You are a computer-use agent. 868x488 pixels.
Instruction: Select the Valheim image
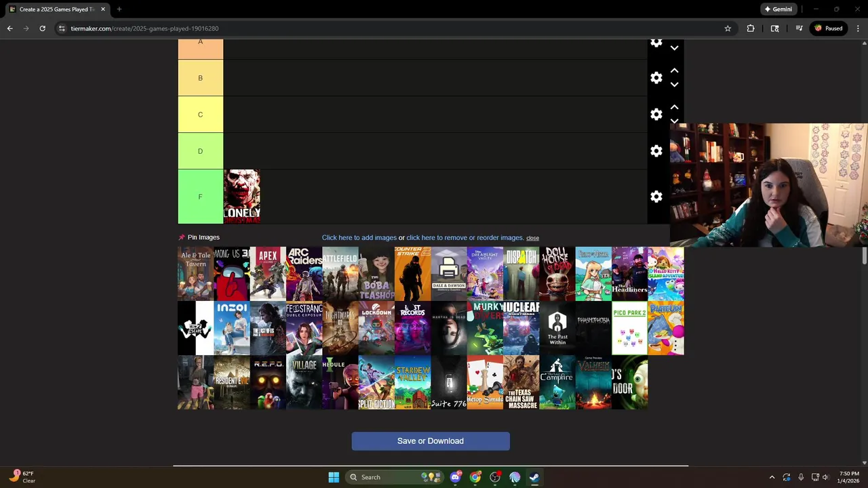click(x=593, y=382)
